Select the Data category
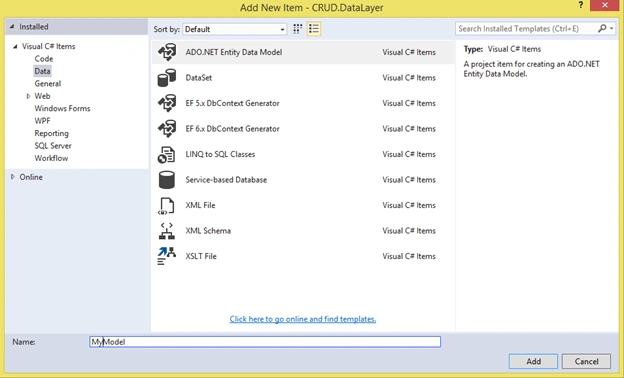 pos(42,71)
